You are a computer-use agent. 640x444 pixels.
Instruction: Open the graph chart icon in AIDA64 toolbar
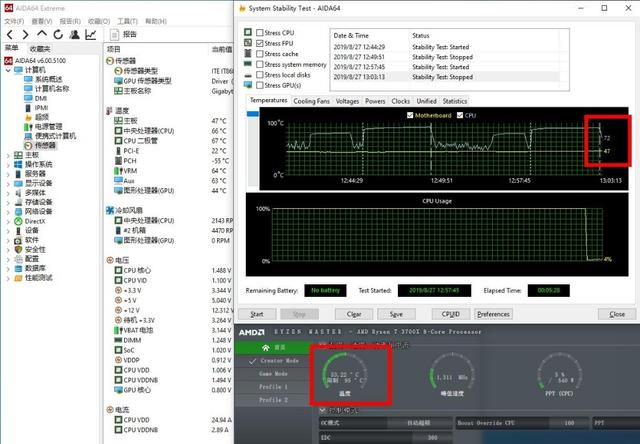[91, 35]
